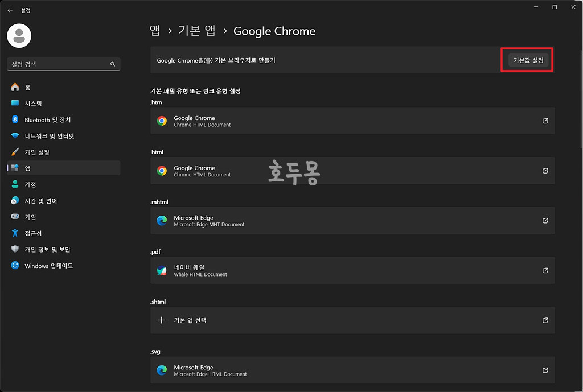Click the 기본값 설정 button

click(528, 60)
